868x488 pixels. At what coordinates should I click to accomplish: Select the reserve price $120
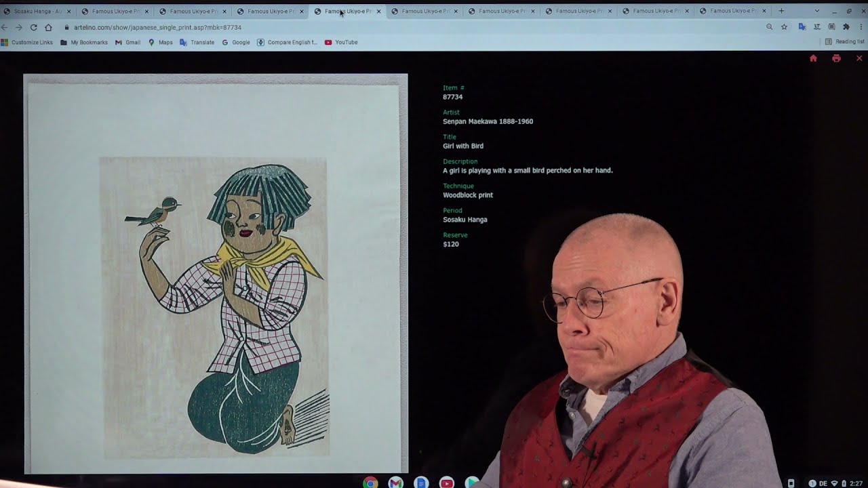(451, 244)
